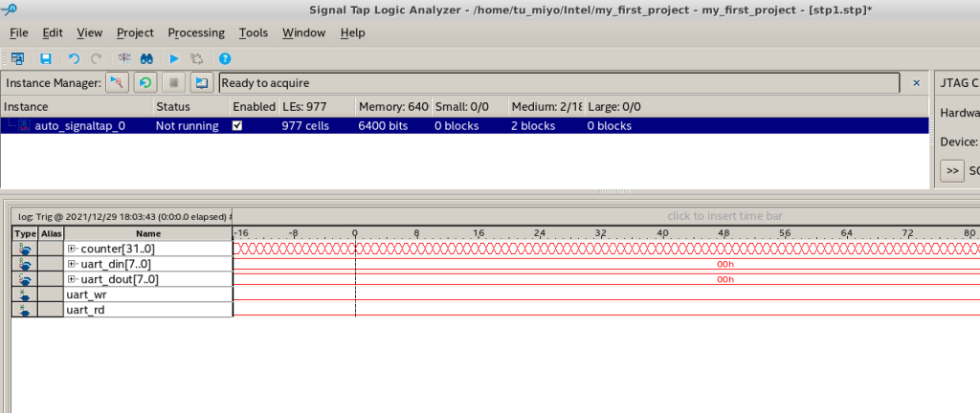
Task: Open the binoculars Node Finder icon
Action: [x=146, y=58]
